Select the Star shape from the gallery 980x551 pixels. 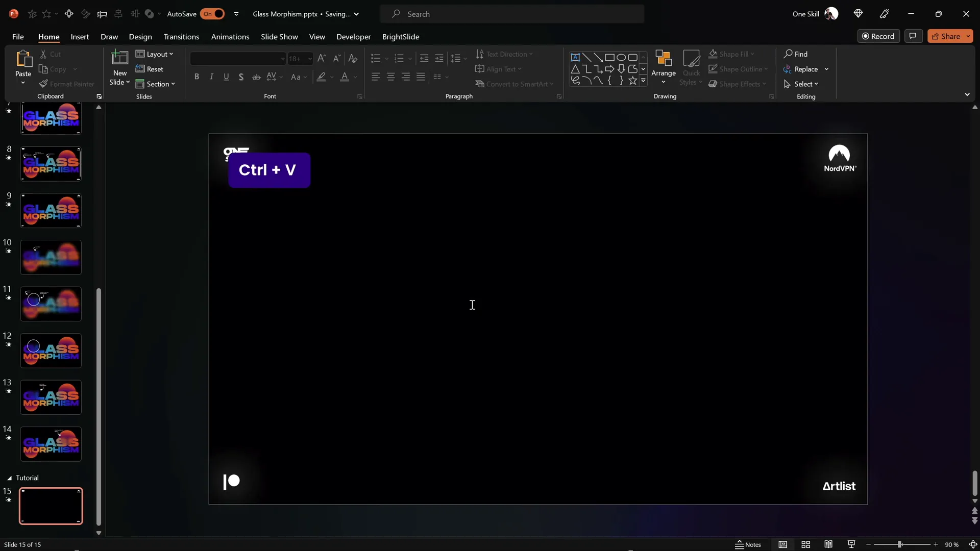click(x=632, y=80)
